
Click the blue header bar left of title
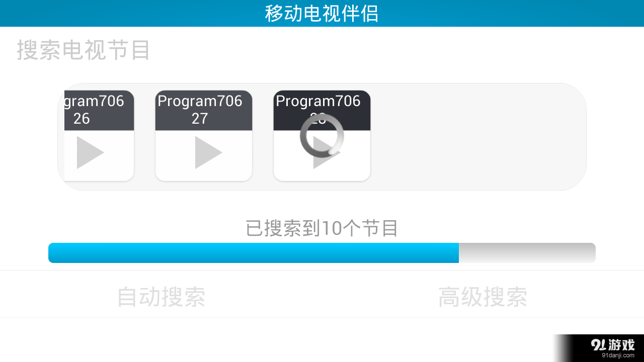(x=131, y=14)
